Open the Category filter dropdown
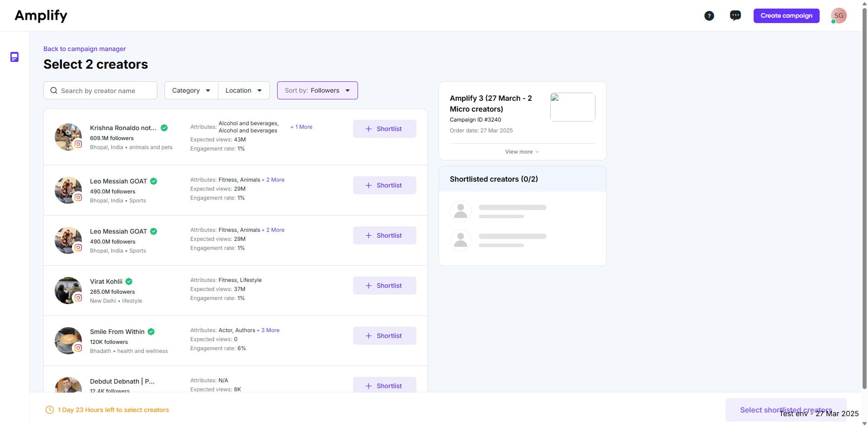The height and width of the screenshot is (427, 868). coord(190,90)
